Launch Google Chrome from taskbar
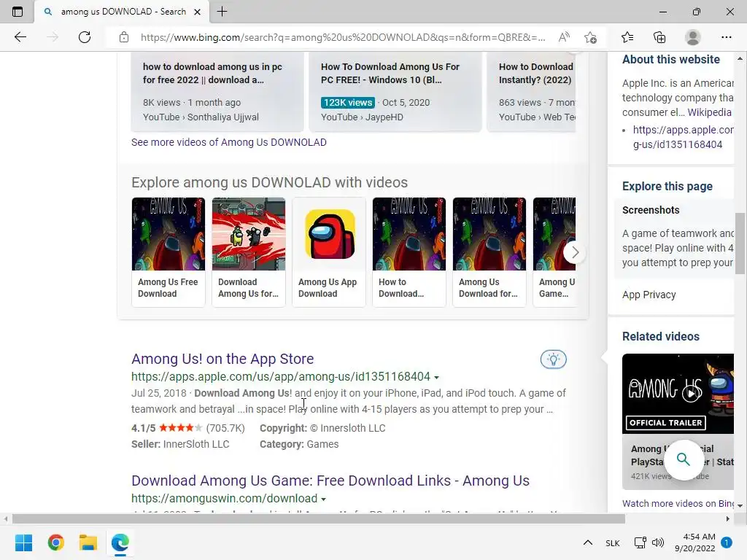747x560 pixels. coord(55,542)
